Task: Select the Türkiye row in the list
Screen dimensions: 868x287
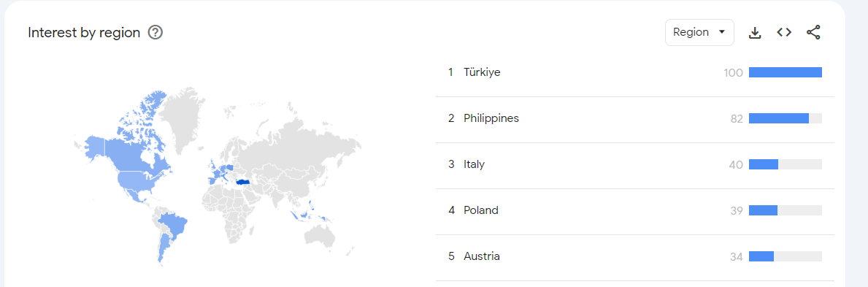Action: [x=635, y=72]
